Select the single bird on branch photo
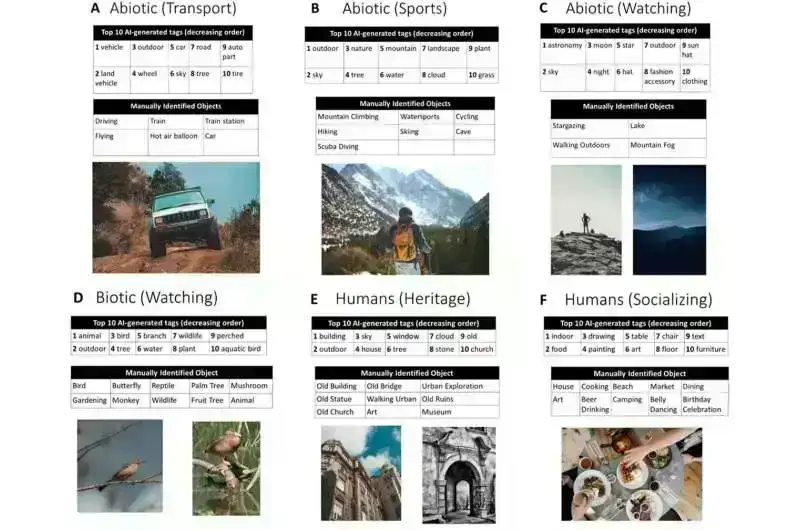 [x=120, y=466]
